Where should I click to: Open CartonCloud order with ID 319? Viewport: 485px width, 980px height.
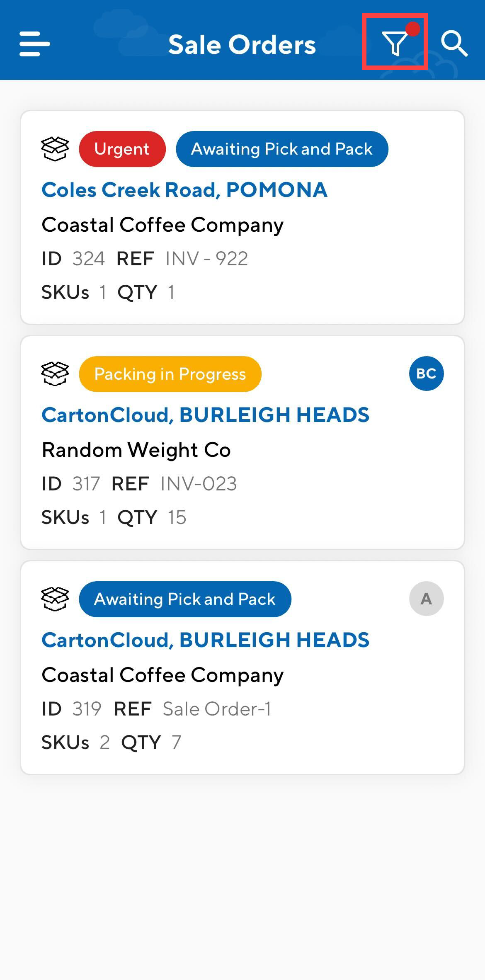pyautogui.click(x=205, y=640)
